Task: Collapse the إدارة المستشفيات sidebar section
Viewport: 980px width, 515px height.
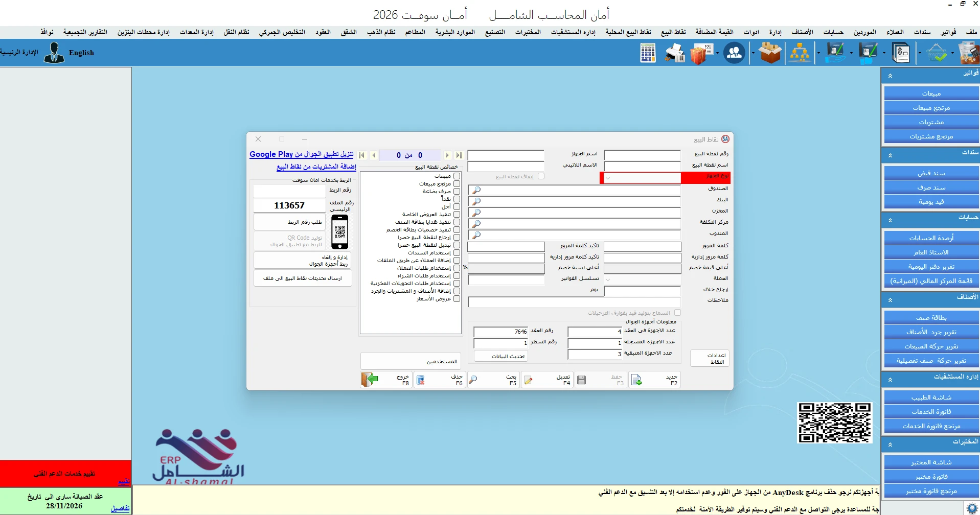Action: point(890,380)
